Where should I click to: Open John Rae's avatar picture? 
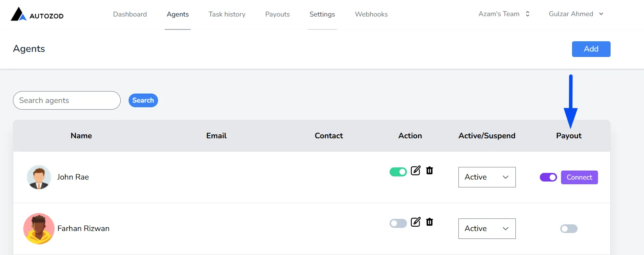click(x=39, y=177)
